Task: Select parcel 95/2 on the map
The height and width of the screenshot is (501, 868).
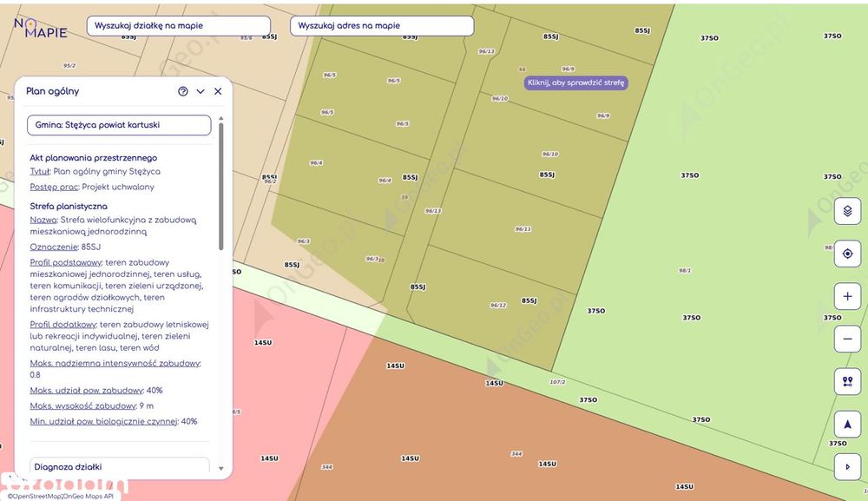Action: tap(69, 65)
